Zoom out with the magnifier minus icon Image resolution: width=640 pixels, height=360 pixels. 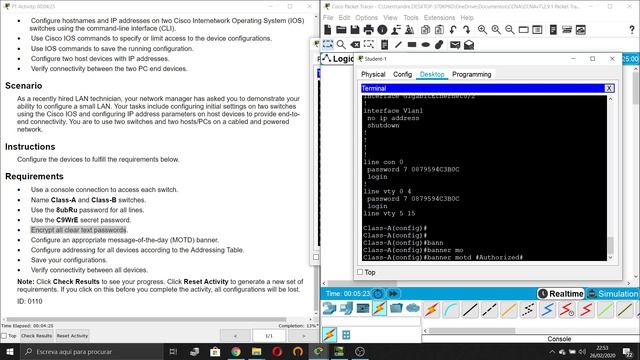point(510,30)
